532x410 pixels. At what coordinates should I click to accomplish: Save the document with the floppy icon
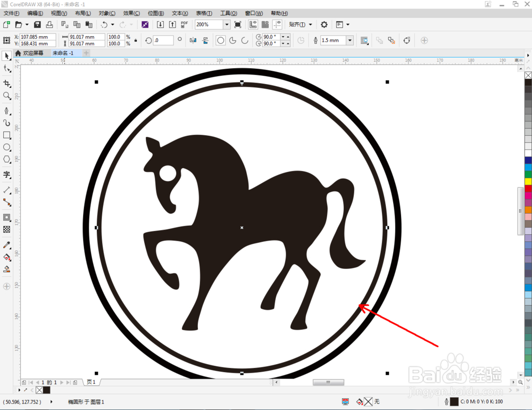37,24
